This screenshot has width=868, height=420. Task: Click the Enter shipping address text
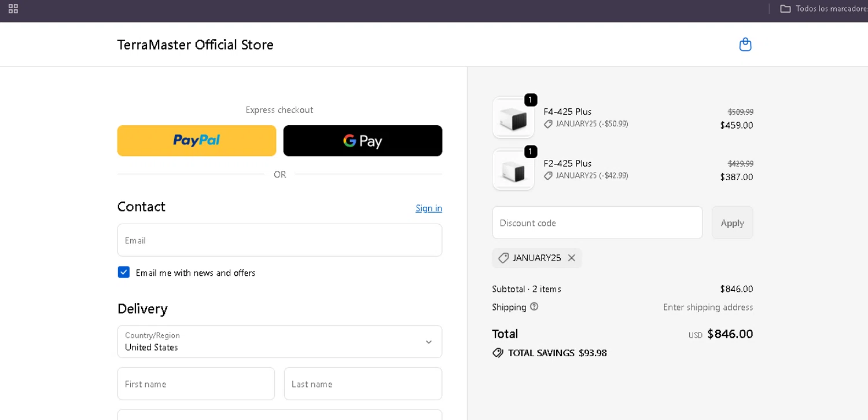click(708, 307)
